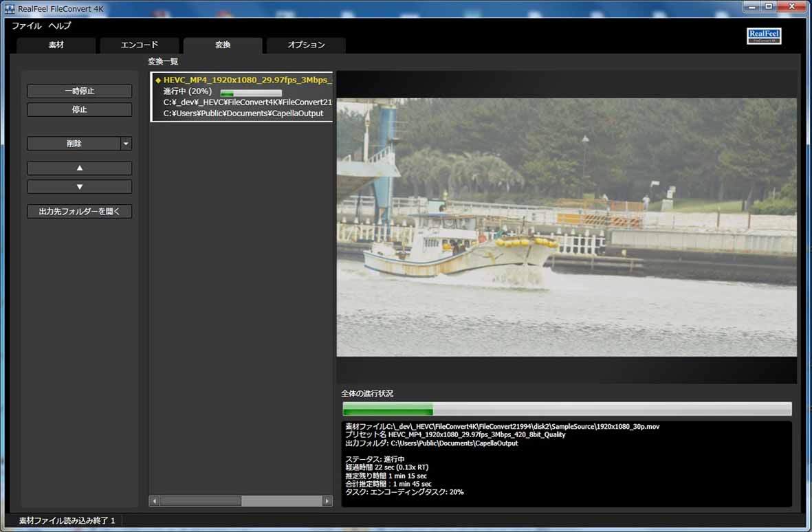Close the RealFeel FileConvert 4K window
This screenshot has height=532, width=812.
click(x=792, y=6)
